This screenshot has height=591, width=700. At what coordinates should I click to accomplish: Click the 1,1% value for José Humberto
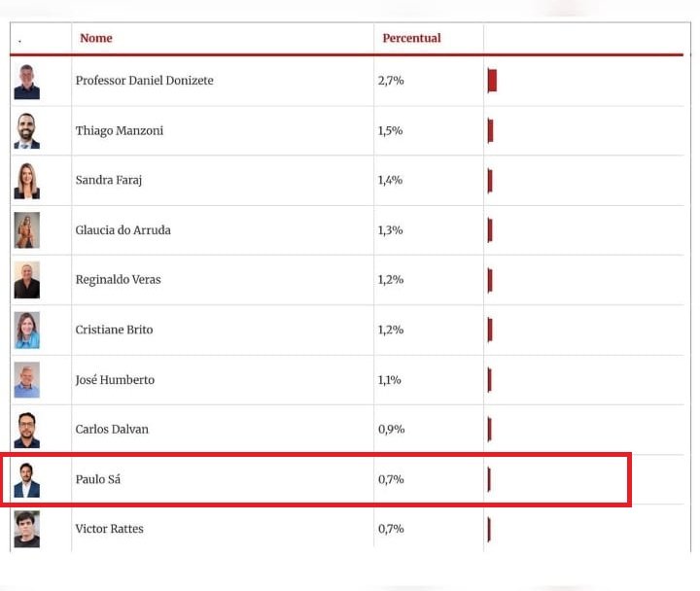coord(389,380)
